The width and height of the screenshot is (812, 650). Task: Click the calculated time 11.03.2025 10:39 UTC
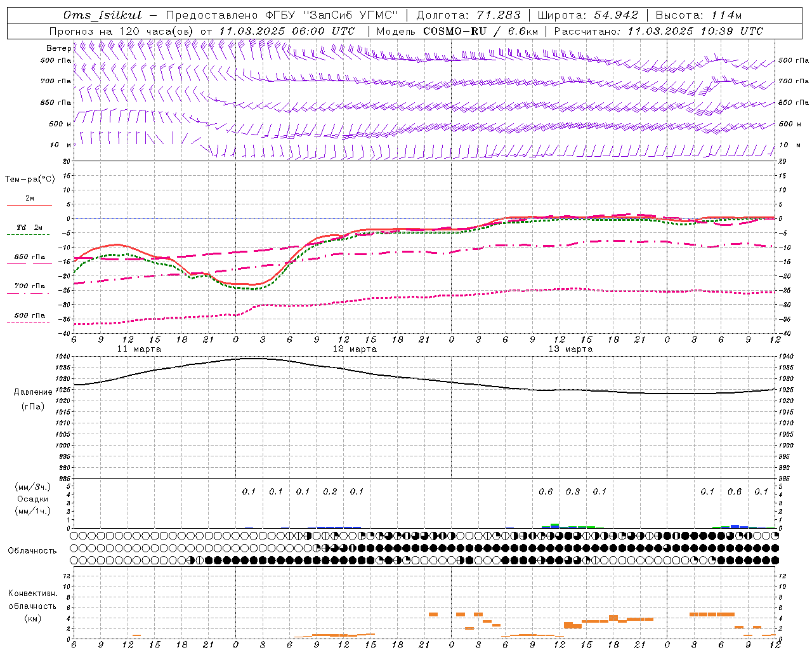(695, 31)
